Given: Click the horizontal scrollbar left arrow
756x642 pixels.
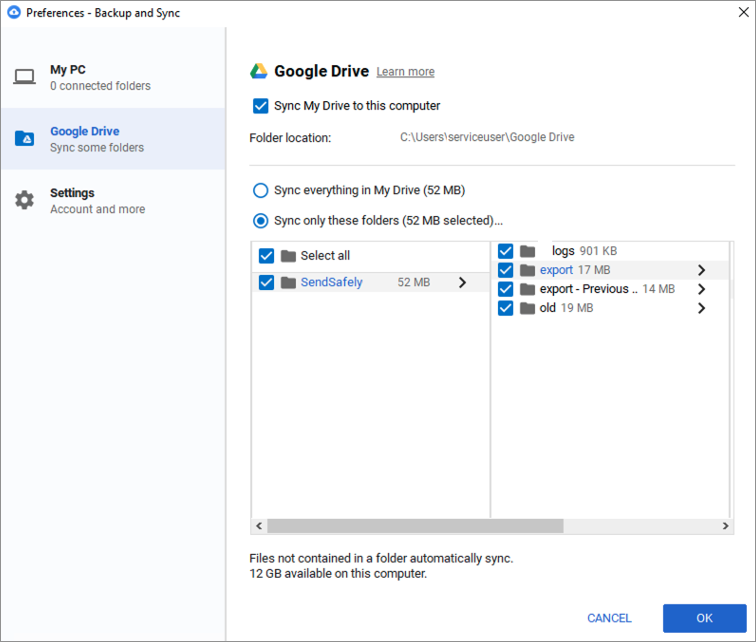Looking at the screenshot, I should click(x=259, y=526).
